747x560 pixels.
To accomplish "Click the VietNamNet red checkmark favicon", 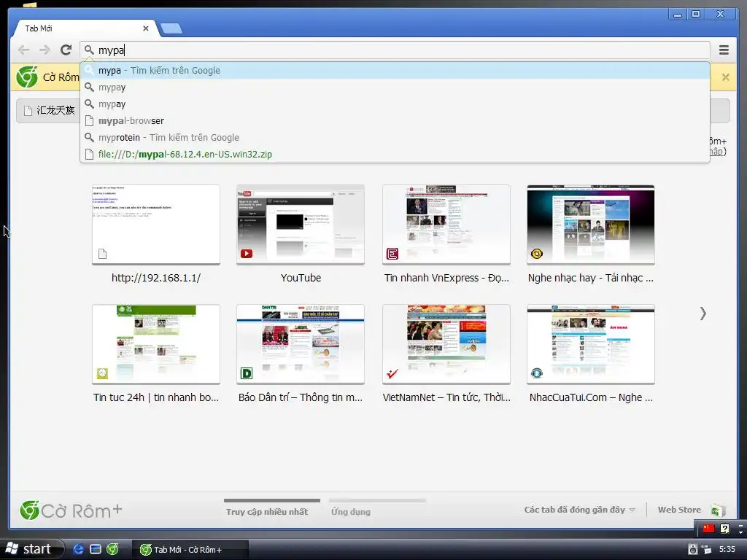I will pyautogui.click(x=392, y=373).
